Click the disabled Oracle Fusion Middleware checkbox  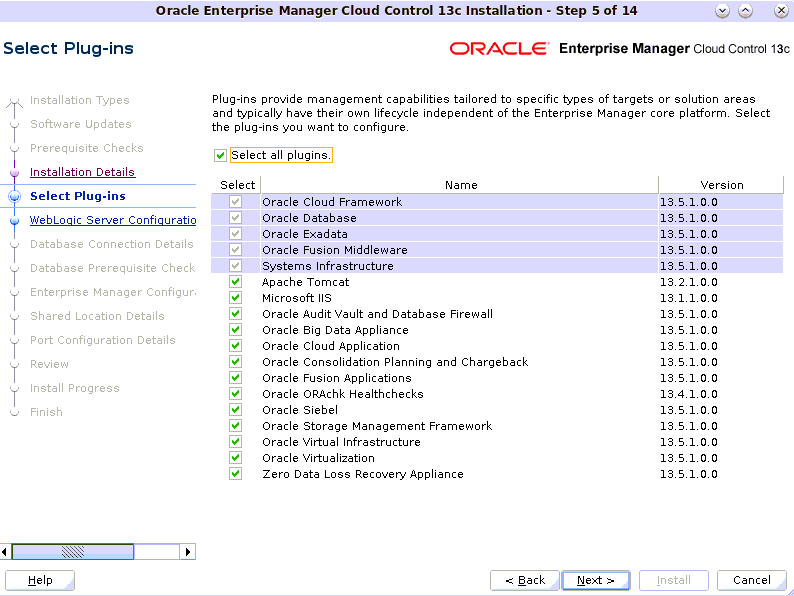(x=235, y=250)
